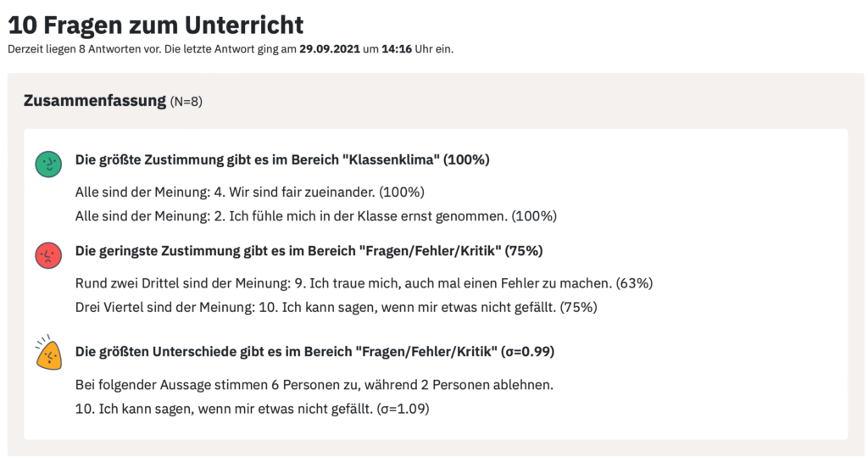Click the 'größten Unterschiede' heading (σ=0.99)
This screenshot has height=463, width=868.
[x=315, y=352]
